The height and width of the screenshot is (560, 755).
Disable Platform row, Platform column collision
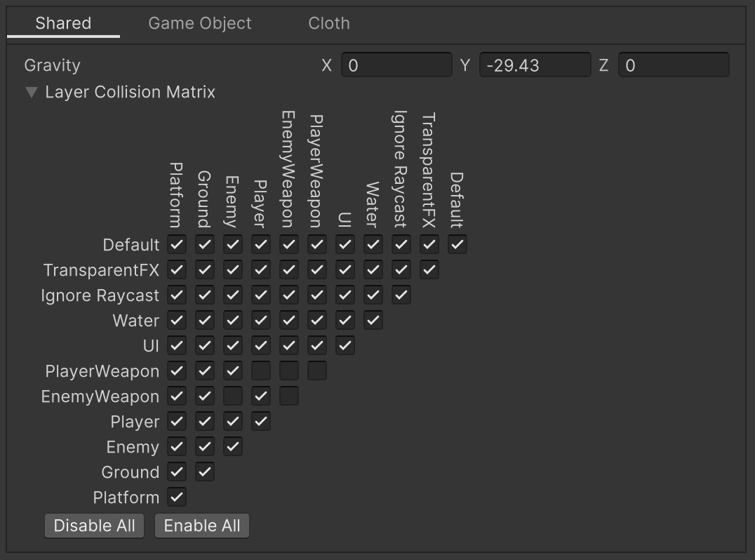click(177, 498)
